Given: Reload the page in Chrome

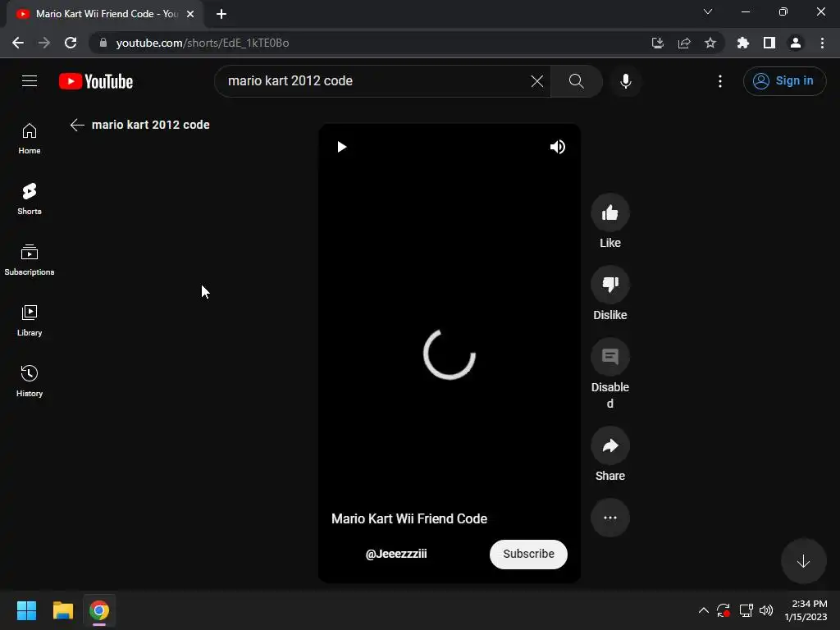Looking at the screenshot, I should 71,43.
